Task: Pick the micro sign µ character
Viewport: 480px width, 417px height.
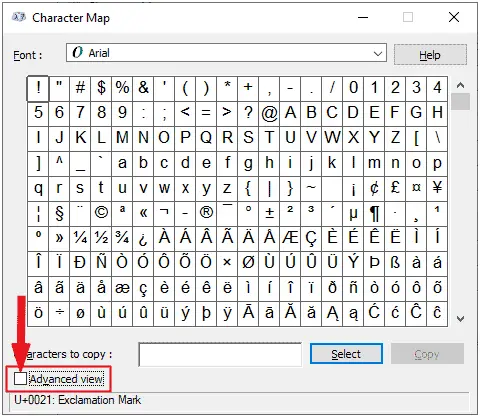Action: tap(353, 213)
